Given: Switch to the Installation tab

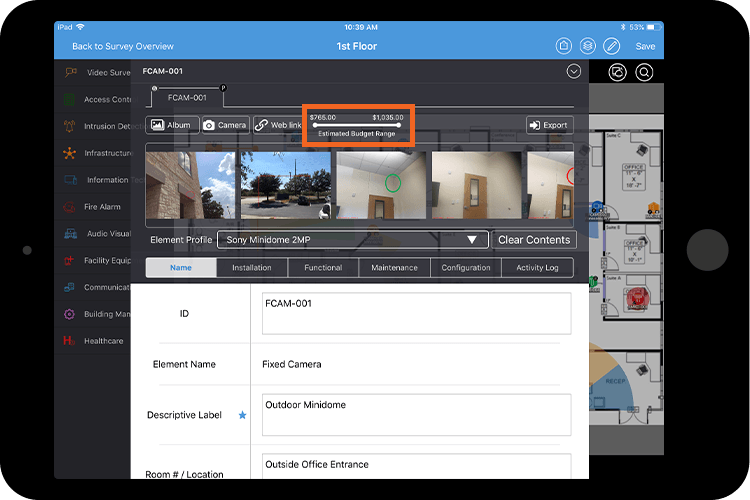Looking at the screenshot, I should pos(252,267).
